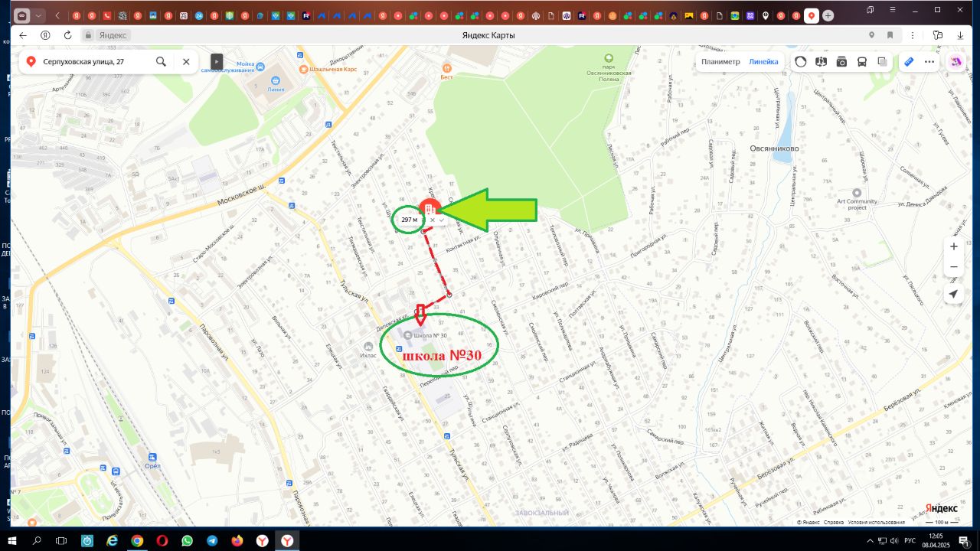Image resolution: width=980 pixels, height=551 pixels.
Task: Toggle the traffic layer circle icon
Action: [x=801, y=62]
